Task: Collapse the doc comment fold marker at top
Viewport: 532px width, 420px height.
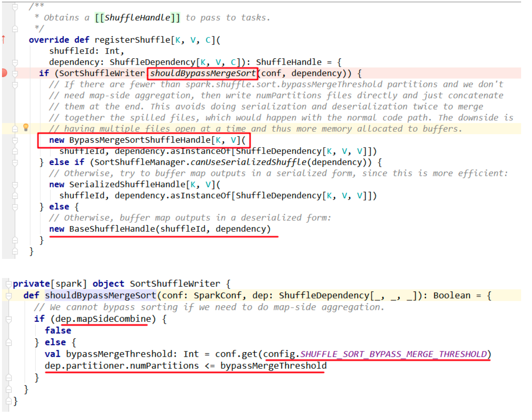Action: click(15, 7)
